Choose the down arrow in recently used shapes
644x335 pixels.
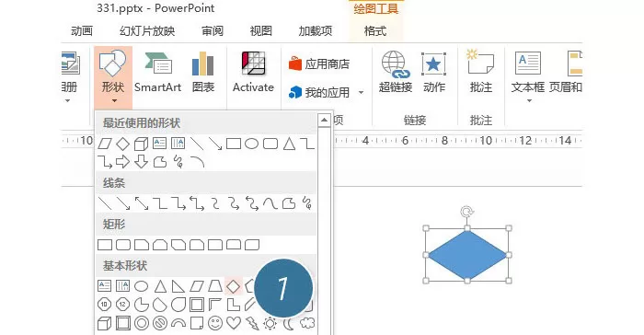pyautogui.click(x=142, y=162)
